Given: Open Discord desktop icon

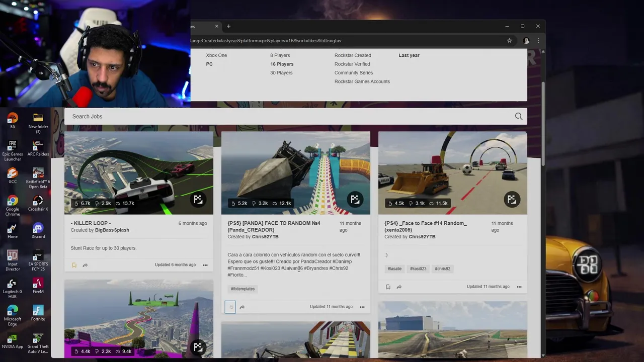Looking at the screenshot, I should pyautogui.click(x=38, y=231).
